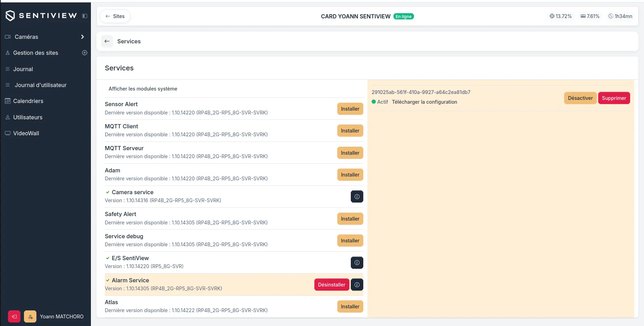Show info for E/S SentiView

(357, 263)
